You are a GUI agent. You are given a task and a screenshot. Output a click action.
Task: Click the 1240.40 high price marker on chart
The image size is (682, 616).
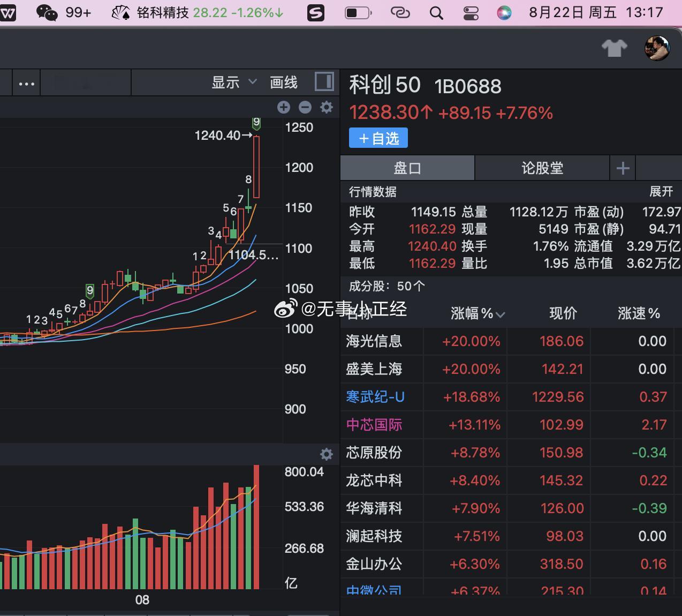[223, 136]
